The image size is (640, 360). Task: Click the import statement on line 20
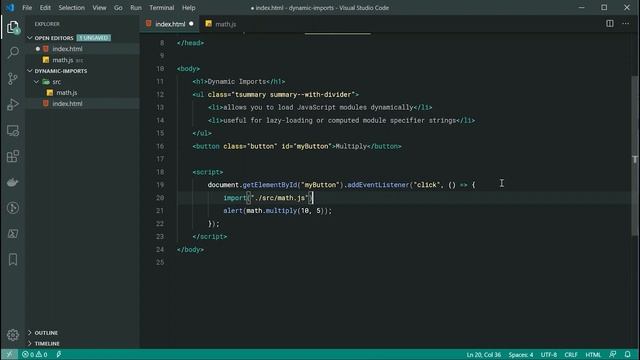268,198
